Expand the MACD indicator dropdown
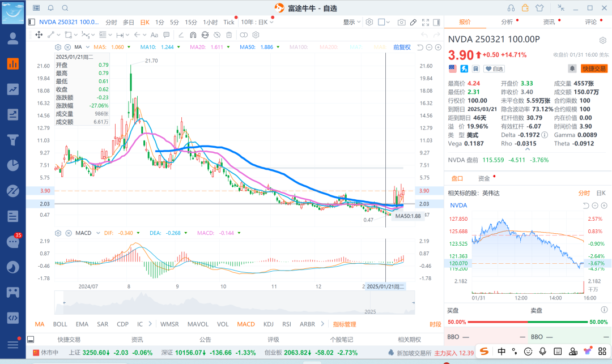 point(98,233)
